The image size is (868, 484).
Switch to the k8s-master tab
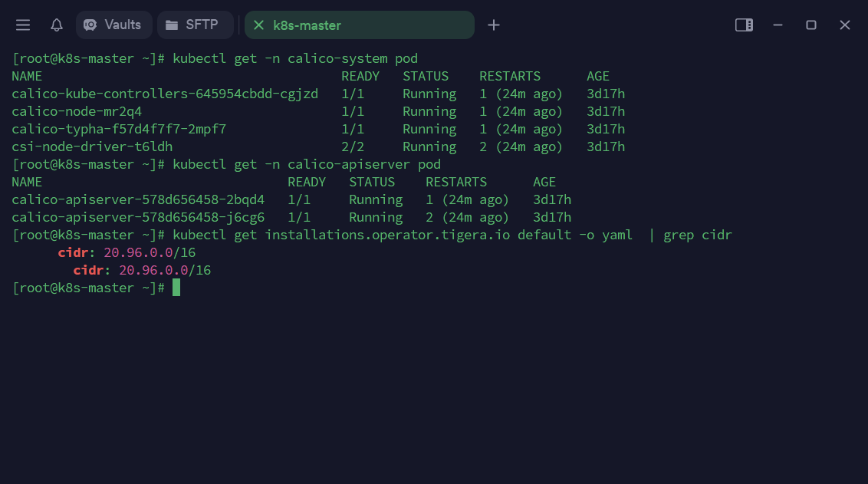pyautogui.click(x=359, y=25)
